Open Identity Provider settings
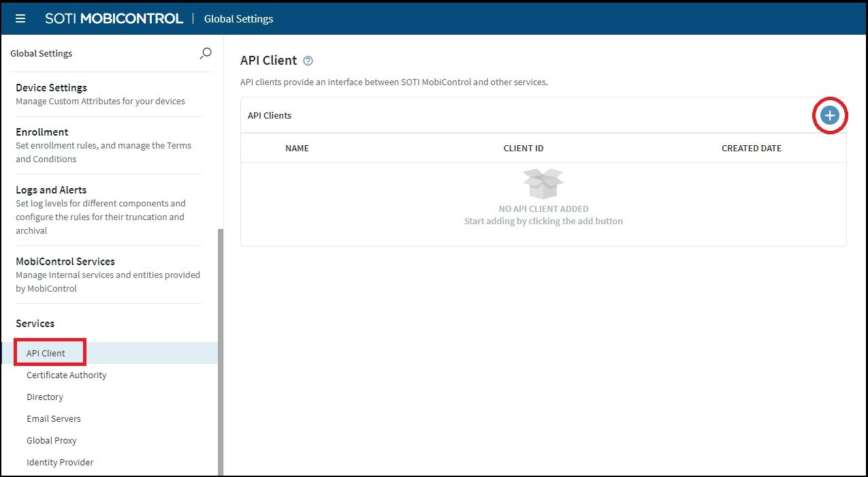The image size is (868, 477). tap(60, 462)
